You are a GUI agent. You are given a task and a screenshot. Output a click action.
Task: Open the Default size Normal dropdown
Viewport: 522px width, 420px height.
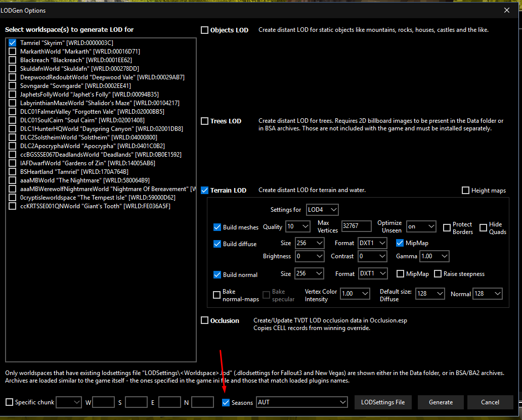488,294
